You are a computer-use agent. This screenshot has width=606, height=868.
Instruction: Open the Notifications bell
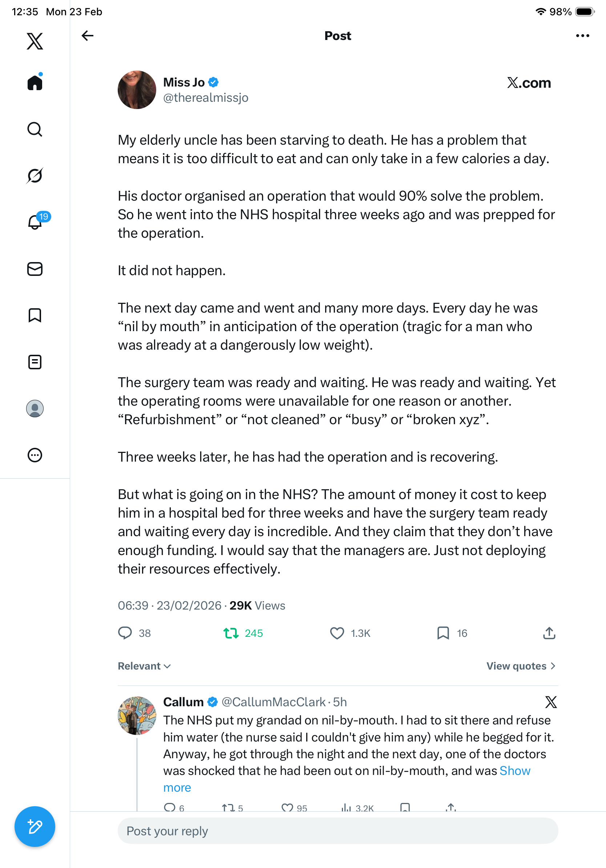click(35, 222)
